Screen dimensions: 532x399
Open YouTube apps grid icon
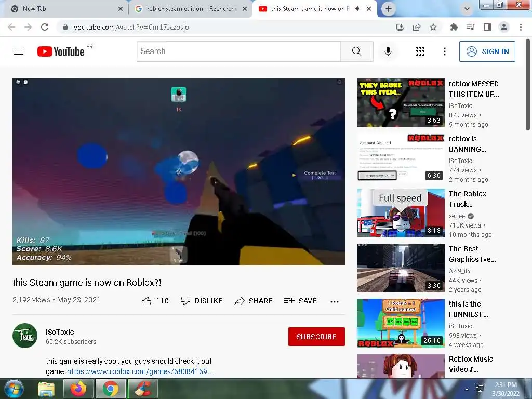[x=420, y=51]
